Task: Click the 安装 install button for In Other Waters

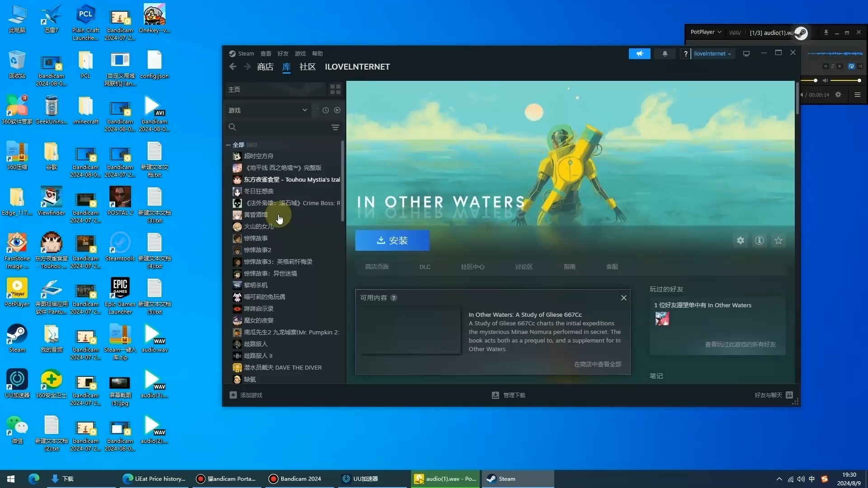Action: tap(392, 240)
